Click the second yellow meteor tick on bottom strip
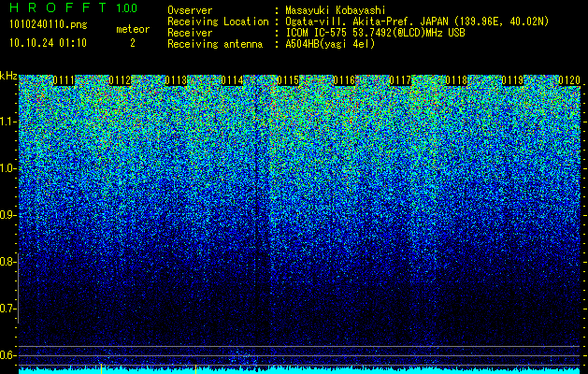The image size is (588, 374). click(x=195, y=368)
